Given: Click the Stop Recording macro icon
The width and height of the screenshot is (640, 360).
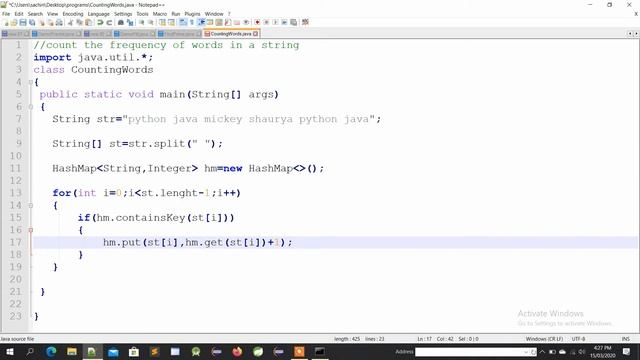Looking at the screenshot, I should (266, 22).
